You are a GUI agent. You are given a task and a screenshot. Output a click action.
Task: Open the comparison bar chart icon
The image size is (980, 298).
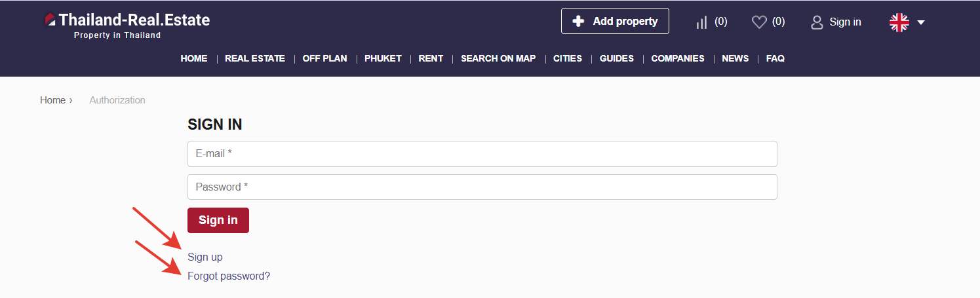pyautogui.click(x=701, y=22)
